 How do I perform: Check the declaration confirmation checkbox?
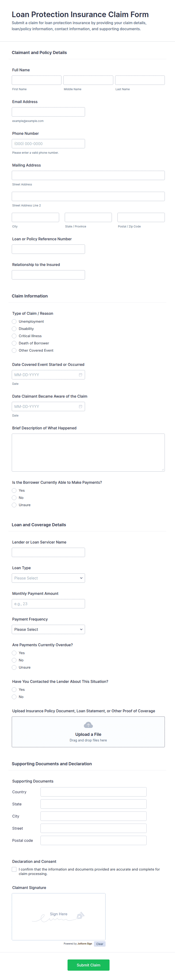tap(14, 869)
